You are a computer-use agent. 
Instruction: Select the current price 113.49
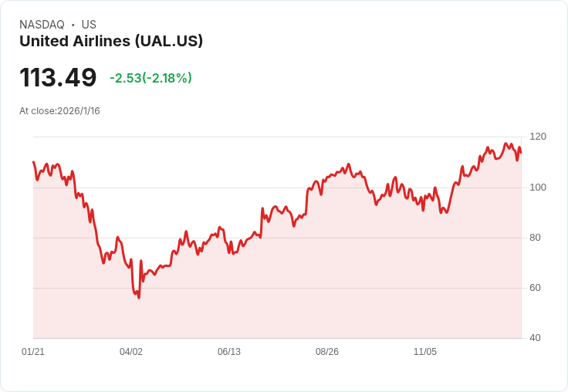click(x=58, y=77)
